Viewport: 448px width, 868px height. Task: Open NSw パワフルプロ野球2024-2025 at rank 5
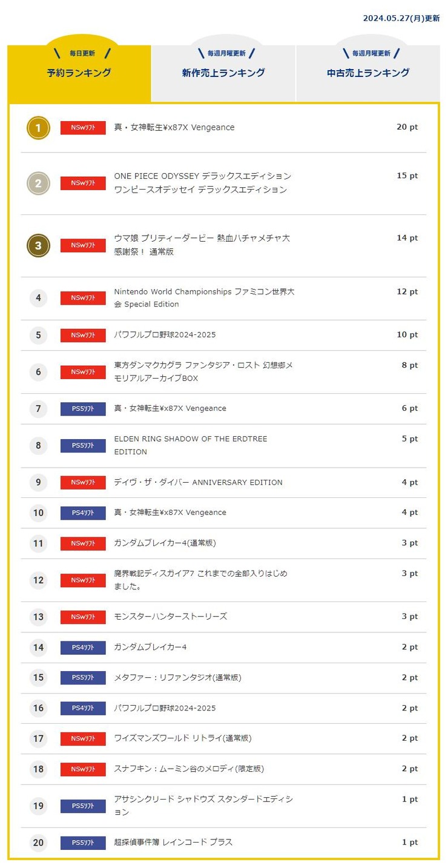point(165,335)
